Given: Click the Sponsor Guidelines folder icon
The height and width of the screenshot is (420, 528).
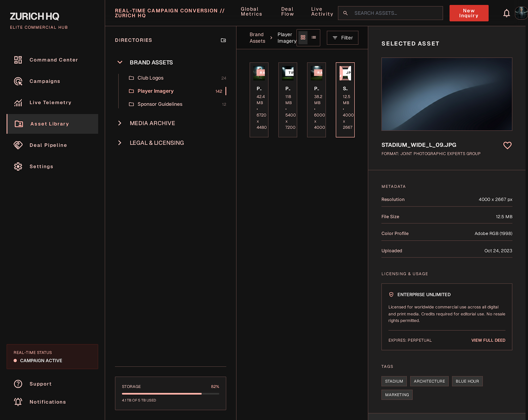Looking at the screenshot, I should 131,104.
